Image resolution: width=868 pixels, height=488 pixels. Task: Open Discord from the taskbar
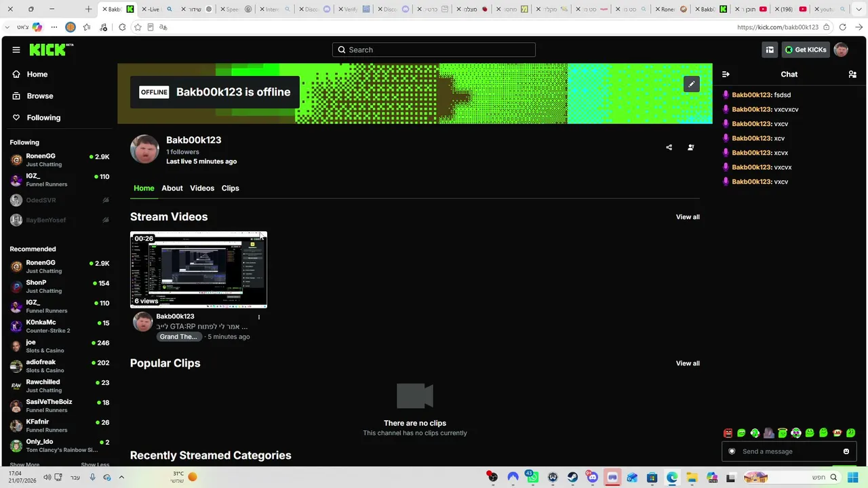click(593, 477)
